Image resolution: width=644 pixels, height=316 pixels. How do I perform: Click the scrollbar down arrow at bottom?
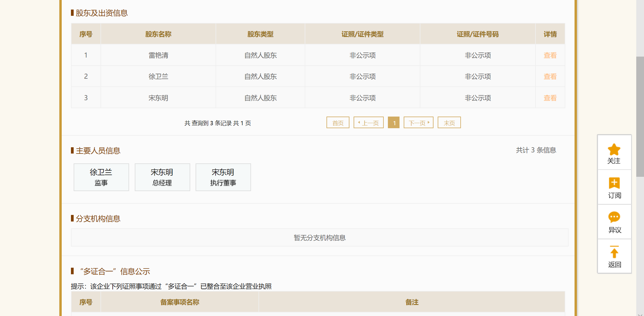pyautogui.click(x=640, y=314)
